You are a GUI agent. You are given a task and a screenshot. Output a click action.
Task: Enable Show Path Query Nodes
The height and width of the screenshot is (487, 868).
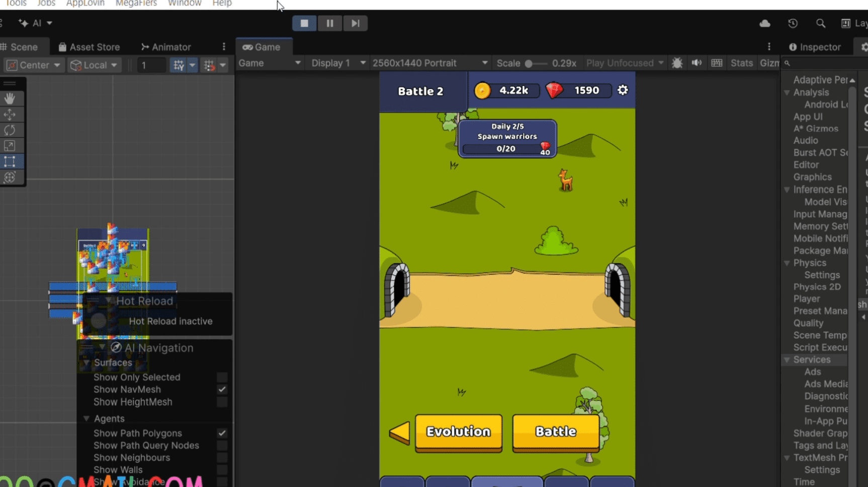click(x=222, y=445)
